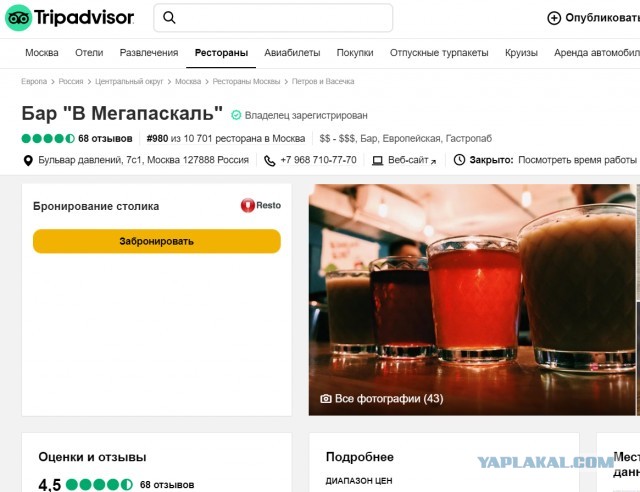640x492 pixels.
Task: Click the laptop icon beside Веб-сайт
Action: click(x=378, y=160)
